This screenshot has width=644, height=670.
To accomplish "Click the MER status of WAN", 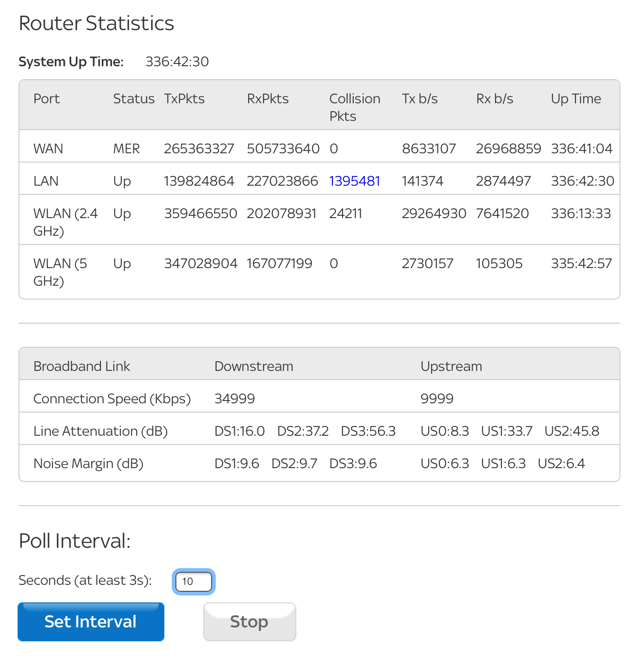I will click(x=126, y=149).
